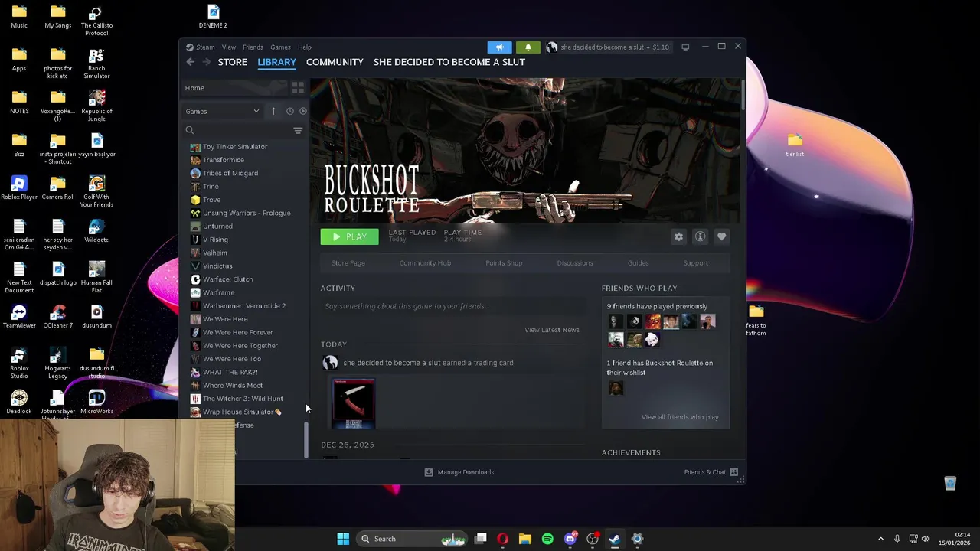
Task: Open game settings gear for Buckshot Roulette
Action: (x=678, y=236)
